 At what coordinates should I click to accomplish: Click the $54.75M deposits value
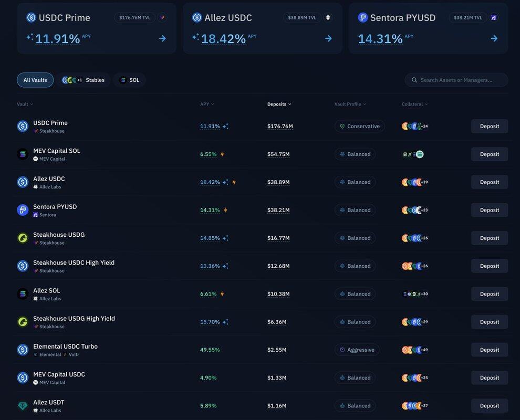[278, 154]
